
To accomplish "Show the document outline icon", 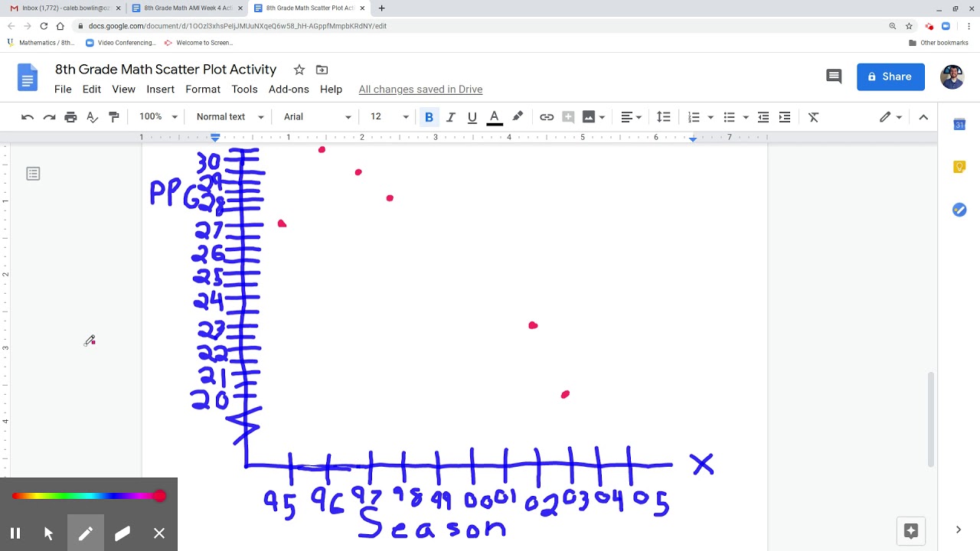I will pyautogui.click(x=33, y=174).
